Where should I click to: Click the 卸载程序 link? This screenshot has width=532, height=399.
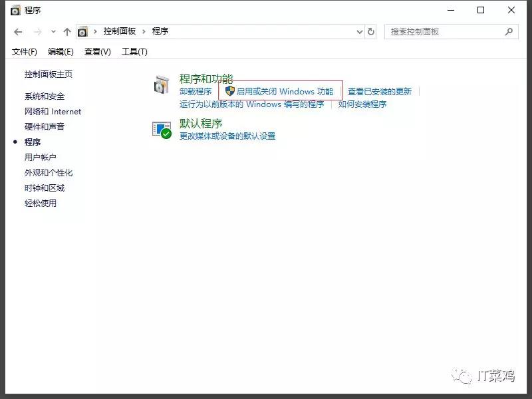pos(196,92)
